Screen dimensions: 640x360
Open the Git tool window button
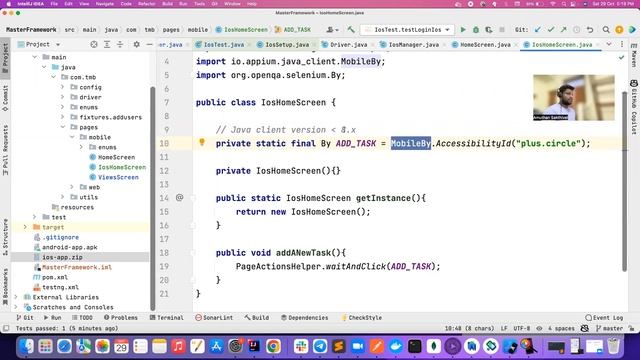click(25, 318)
